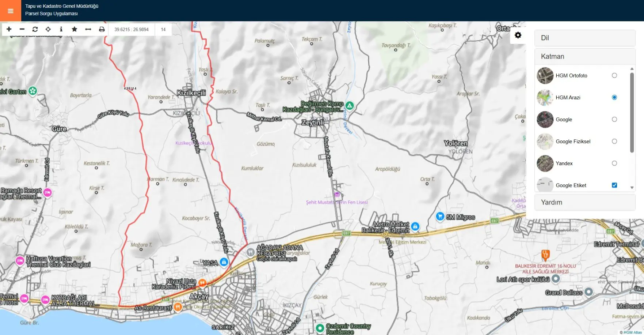
Task: Uncheck the Google Etiket checkbox
Action: pos(614,185)
